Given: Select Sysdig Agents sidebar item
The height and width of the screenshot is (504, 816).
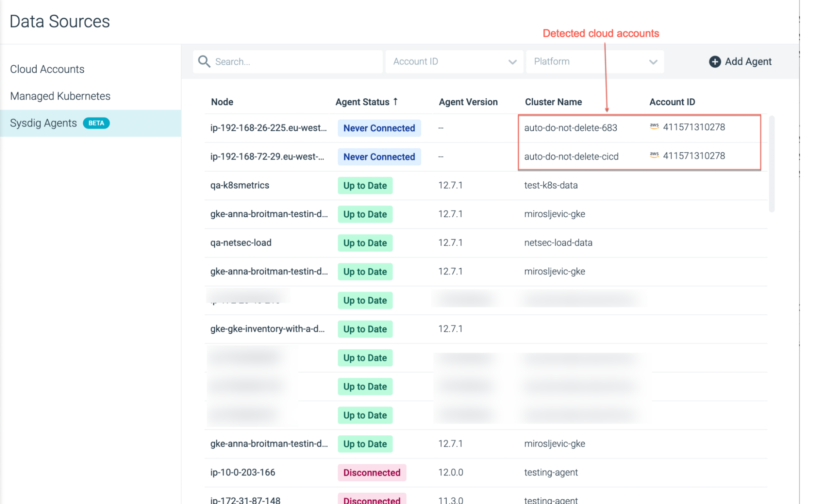Looking at the screenshot, I should click(91, 123).
